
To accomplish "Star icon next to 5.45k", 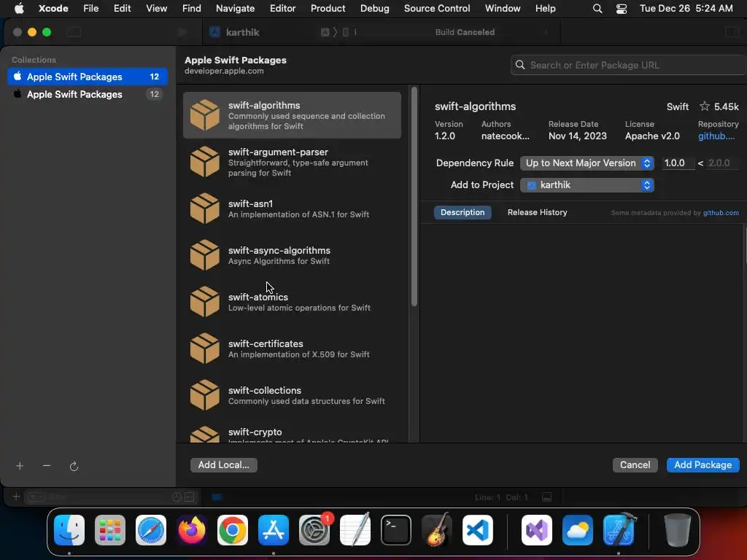I will (704, 106).
